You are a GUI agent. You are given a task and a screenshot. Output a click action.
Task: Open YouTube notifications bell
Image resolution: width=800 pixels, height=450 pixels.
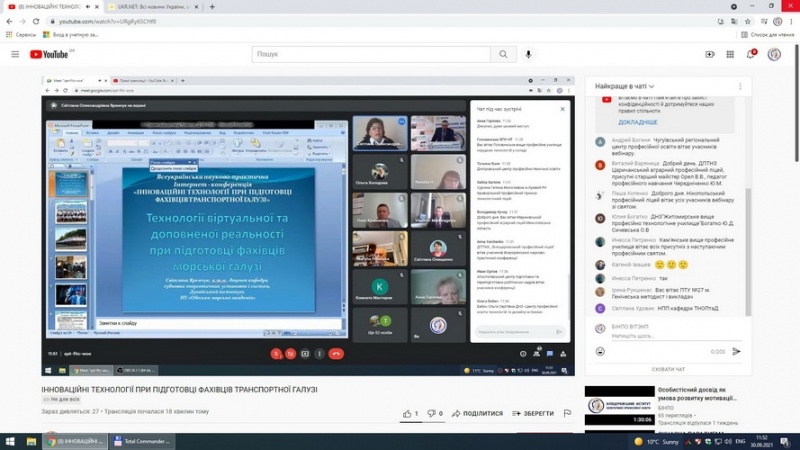tap(750, 54)
